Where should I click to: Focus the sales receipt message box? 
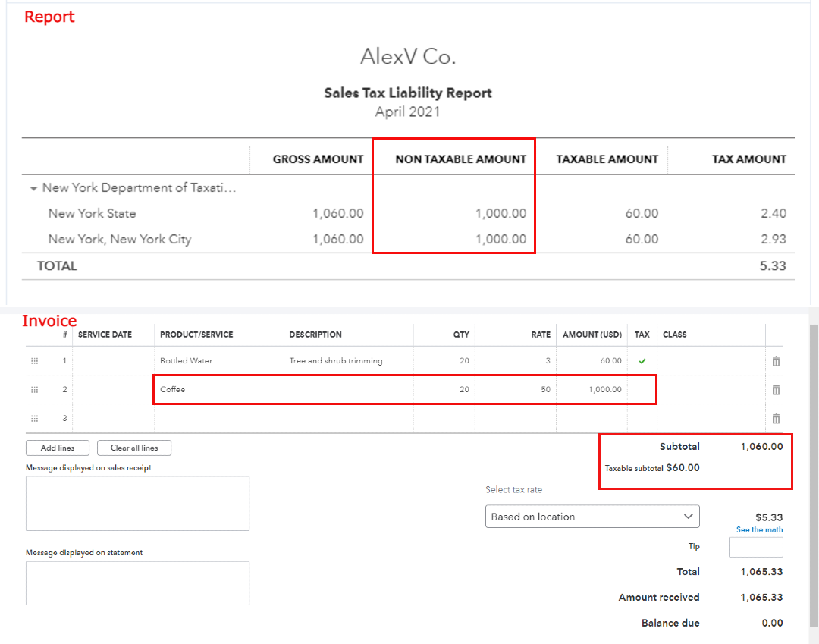tap(137, 503)
